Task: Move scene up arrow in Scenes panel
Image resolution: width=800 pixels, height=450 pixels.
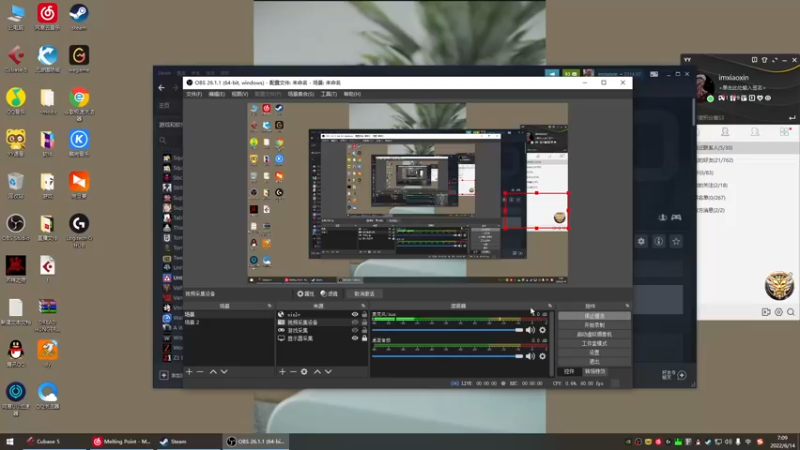Action: click(213, 371)
